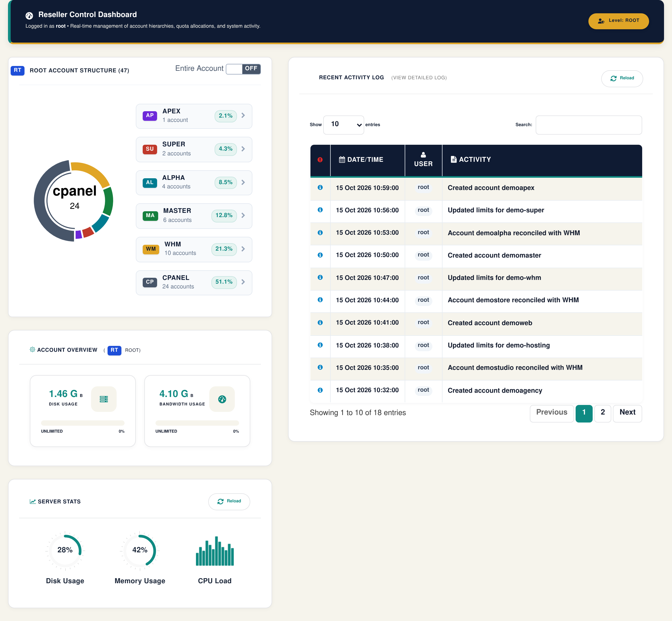The width and height of the screenshot is (672, 621).
Task: Click the Level: ROOT badge
Action: [x=618, y=21]
